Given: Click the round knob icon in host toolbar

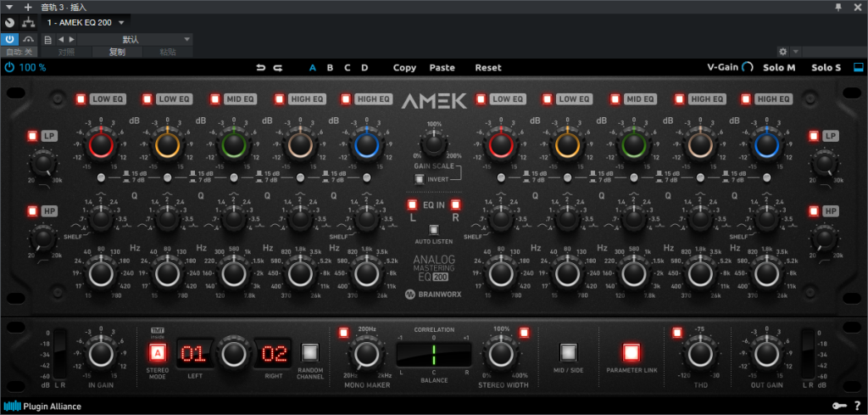Looking at the screenshot, I should pos(9,23).
